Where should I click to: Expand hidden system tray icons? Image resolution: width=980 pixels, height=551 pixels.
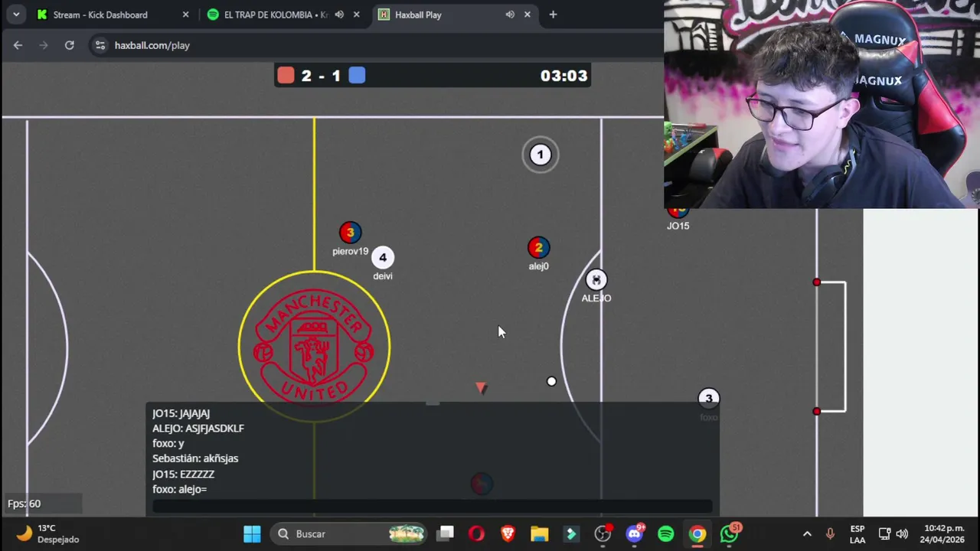coord(807,533)
